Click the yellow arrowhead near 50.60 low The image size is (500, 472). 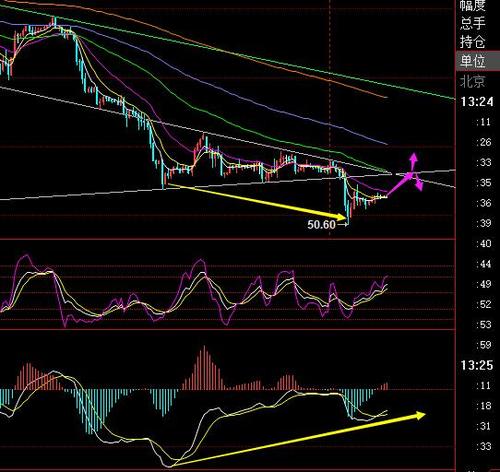342,217
